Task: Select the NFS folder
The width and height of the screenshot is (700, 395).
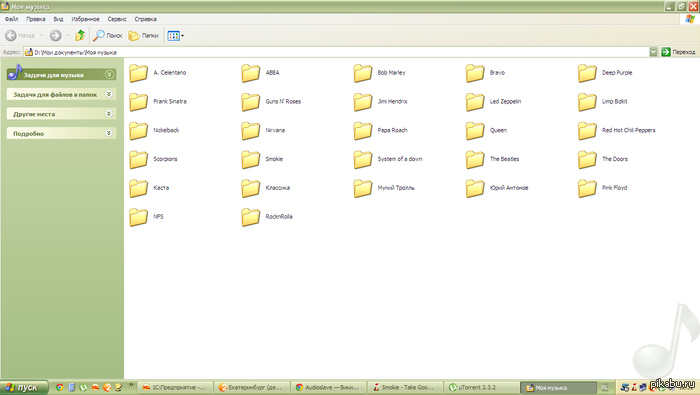Action: 146,217
